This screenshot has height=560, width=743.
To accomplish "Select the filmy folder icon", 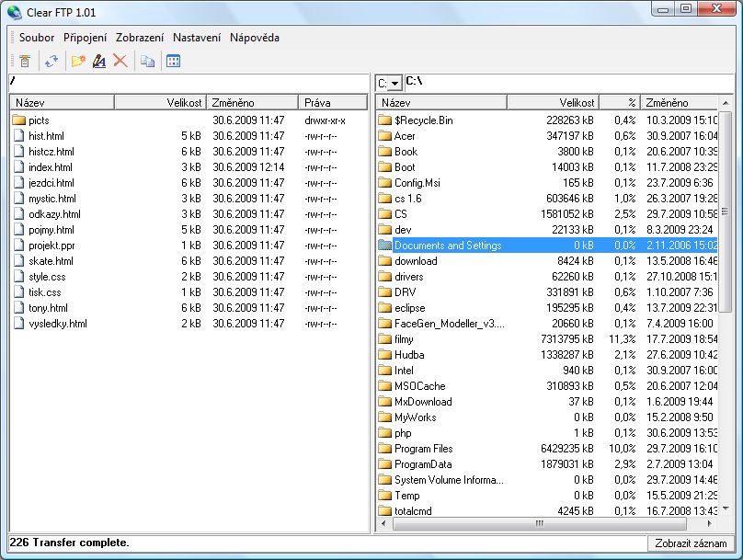I will tap(384, 339).
